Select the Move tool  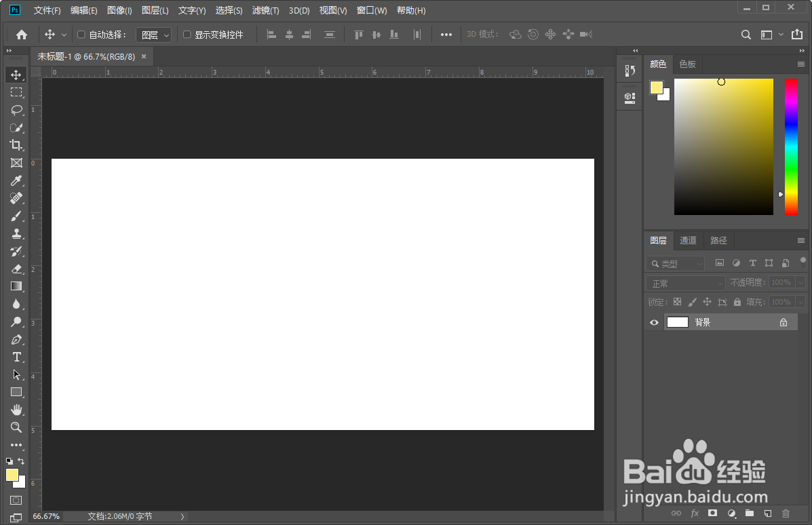tap(16, 75)
